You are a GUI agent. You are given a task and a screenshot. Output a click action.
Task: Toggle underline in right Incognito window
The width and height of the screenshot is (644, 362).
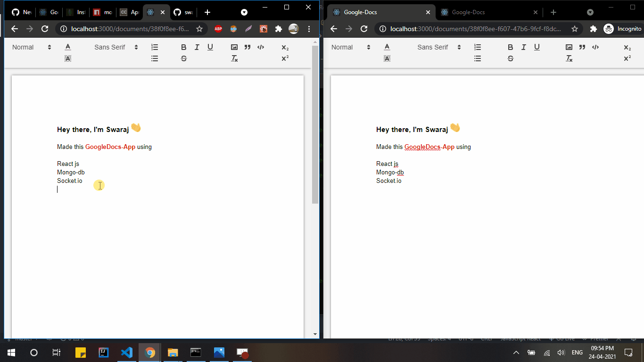(537, 47)
